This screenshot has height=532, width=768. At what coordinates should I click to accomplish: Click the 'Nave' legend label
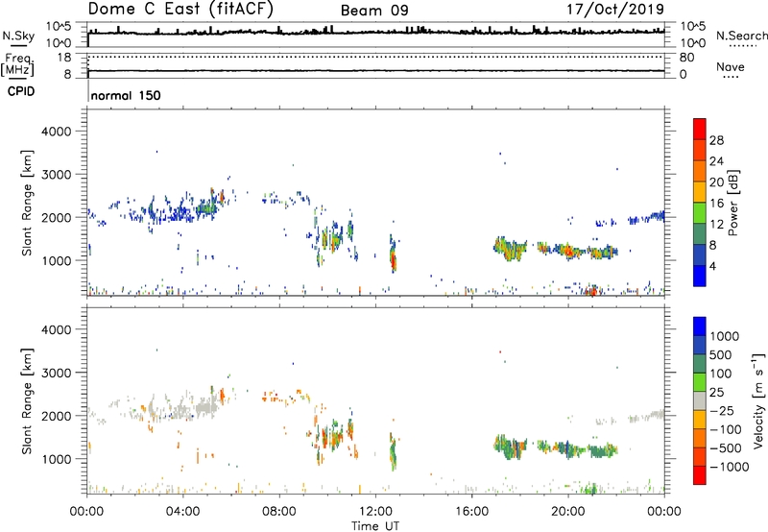point(731,66)
